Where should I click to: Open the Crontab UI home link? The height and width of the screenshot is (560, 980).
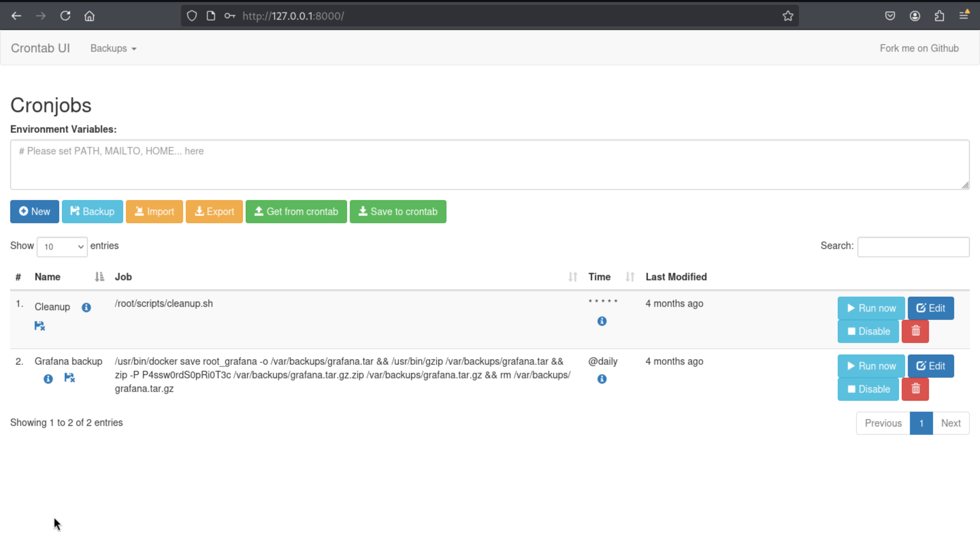click(40, 48)
